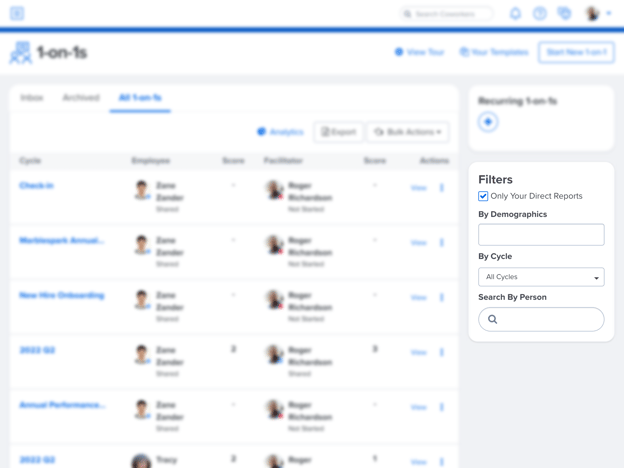Click employee avatar in Check-in row
The height and width of the screenshot is (468, 624).
click(x=142, y=190)
